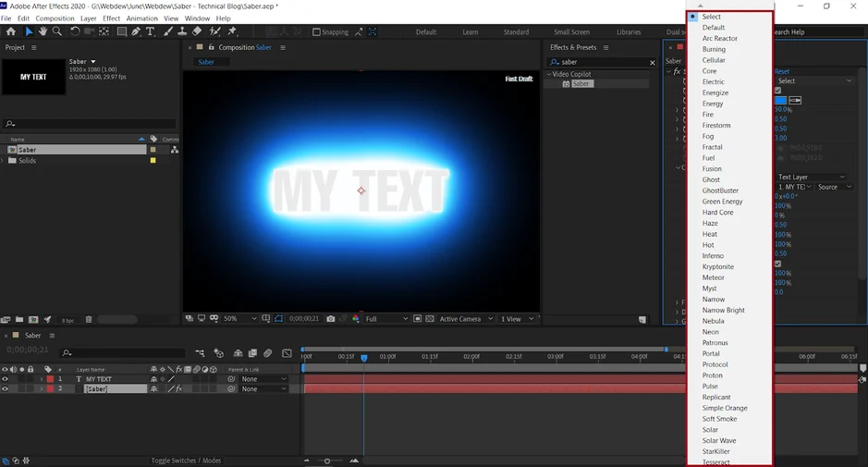Toggle the checkbox below the Select preset dropdown
This screenshot has height=467, width=868.
coord(777,91)
